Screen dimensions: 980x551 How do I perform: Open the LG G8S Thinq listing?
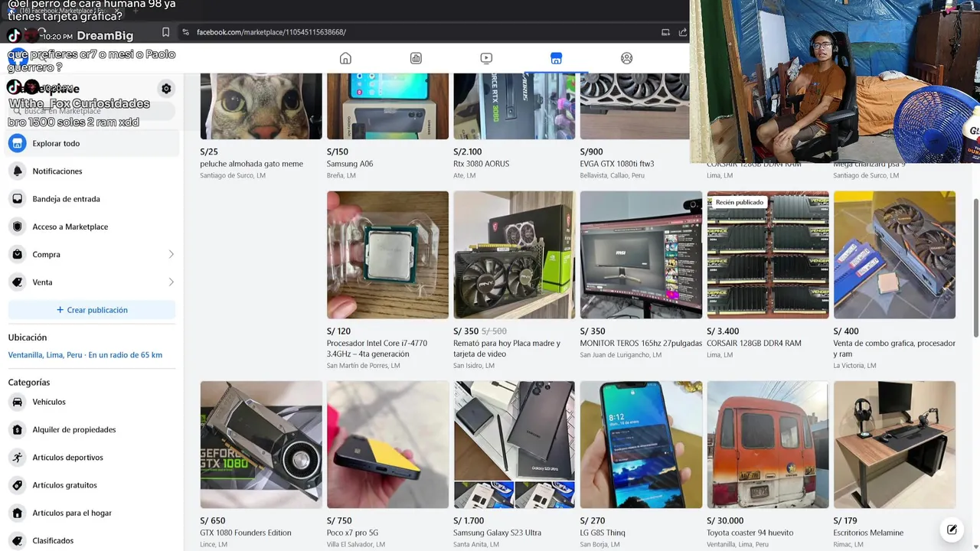point(641,465)
